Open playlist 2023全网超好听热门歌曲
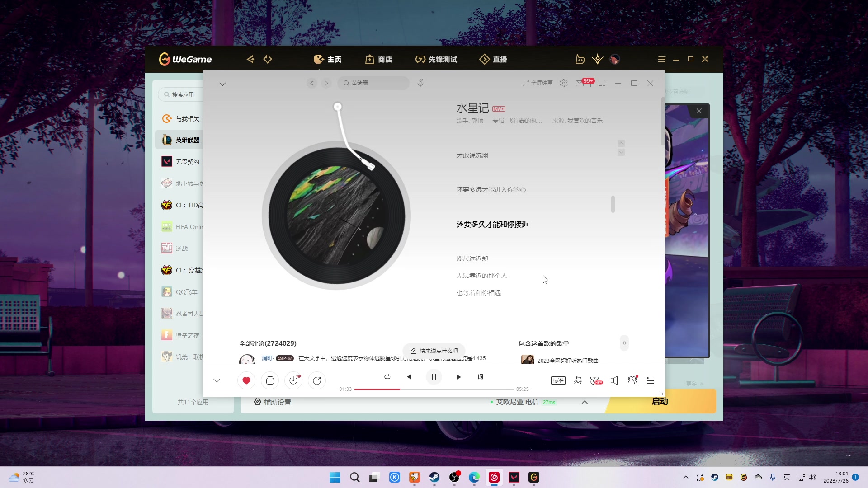Screen dimensions: 868x488 point(568,361)
